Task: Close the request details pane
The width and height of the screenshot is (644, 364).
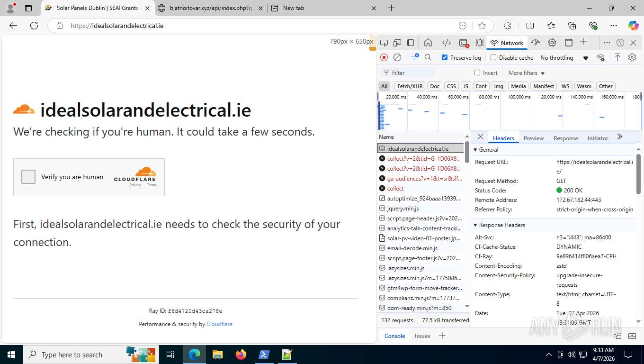Action: tap(480, 136)
